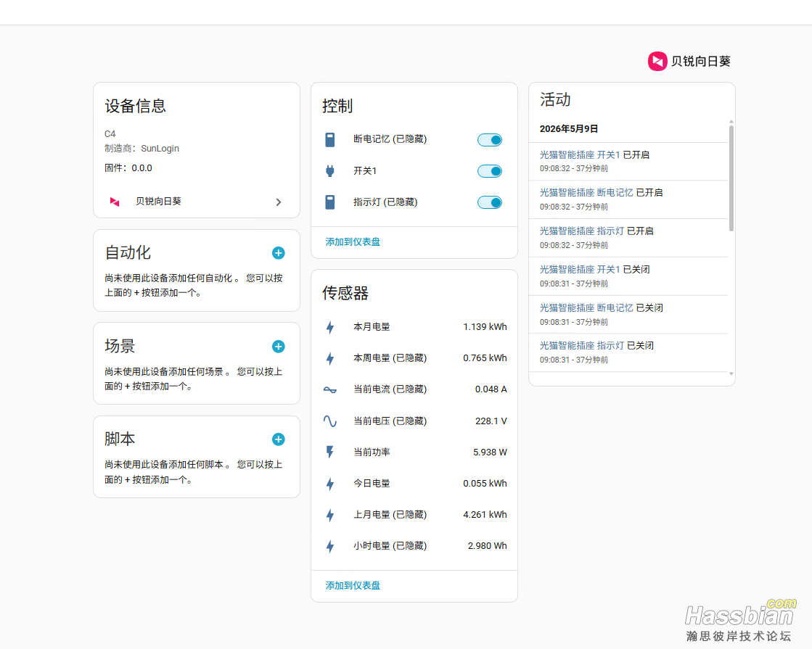Add a new scene with plus icon
Image resolution: width=812 pixels, height=649 pixels.
pos(278,346)
